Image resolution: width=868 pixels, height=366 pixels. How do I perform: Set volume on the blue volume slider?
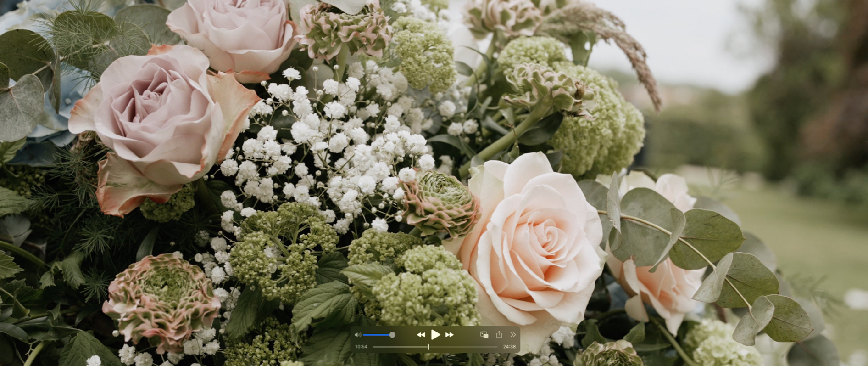point(379,335)
